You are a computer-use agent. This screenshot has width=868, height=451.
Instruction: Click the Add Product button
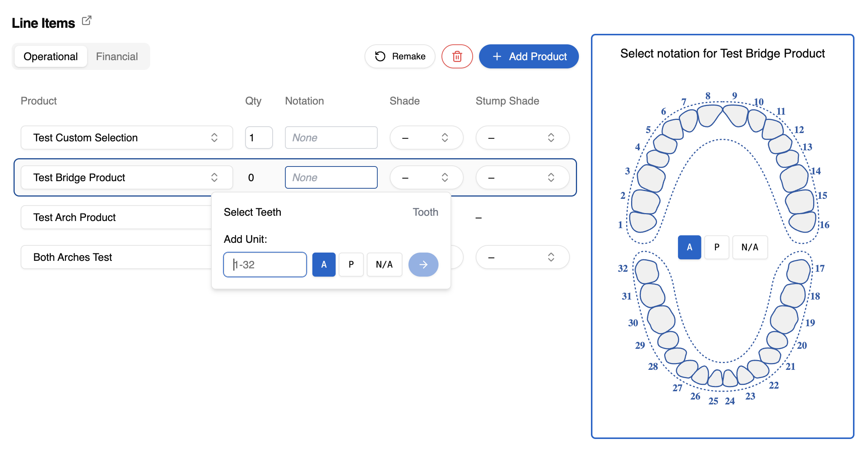click(529, 56)
